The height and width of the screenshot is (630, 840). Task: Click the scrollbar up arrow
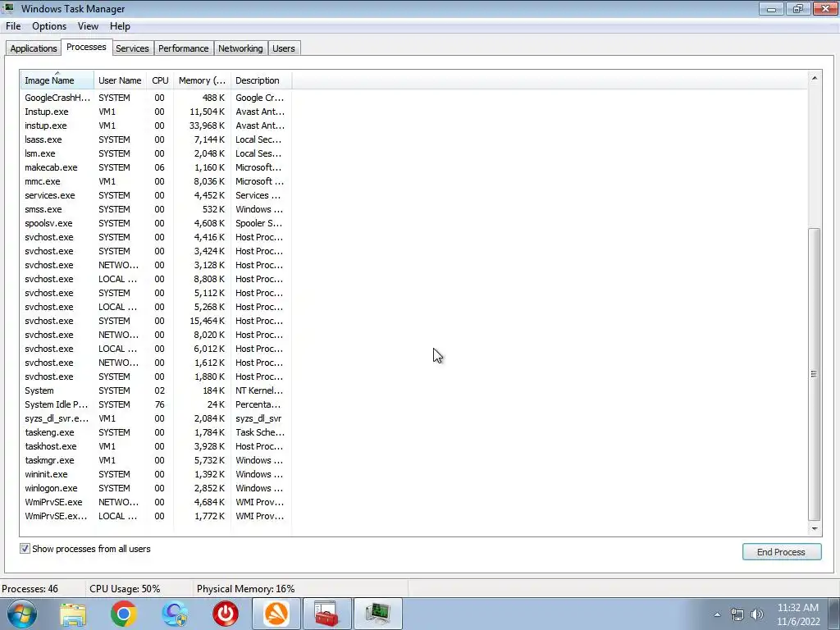815,78
